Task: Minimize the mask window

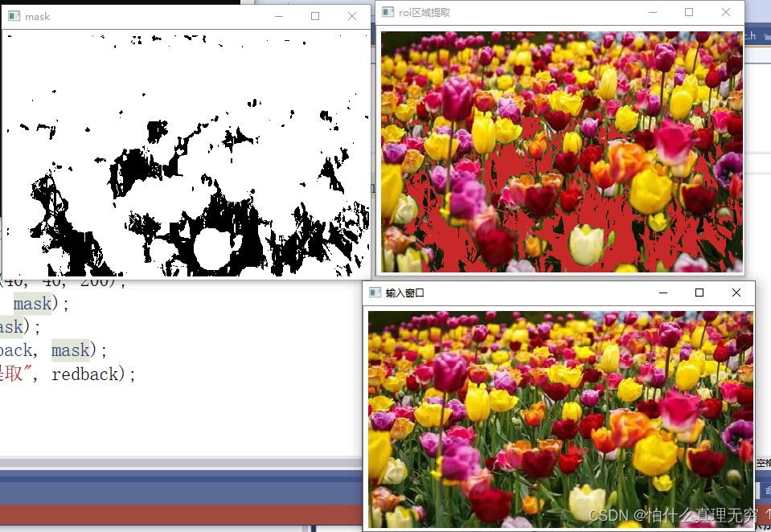Action: [x=279, y=16]
